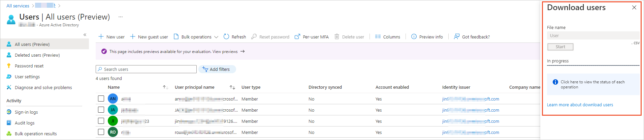This screenshot has height=140, width=644.
Task: Expand the Bulk operations dropdown
Action: click(216, 37)
